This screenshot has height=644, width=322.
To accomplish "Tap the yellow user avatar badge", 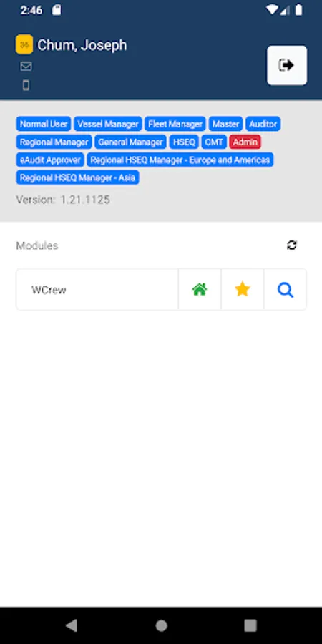I will tap(24, 44).
